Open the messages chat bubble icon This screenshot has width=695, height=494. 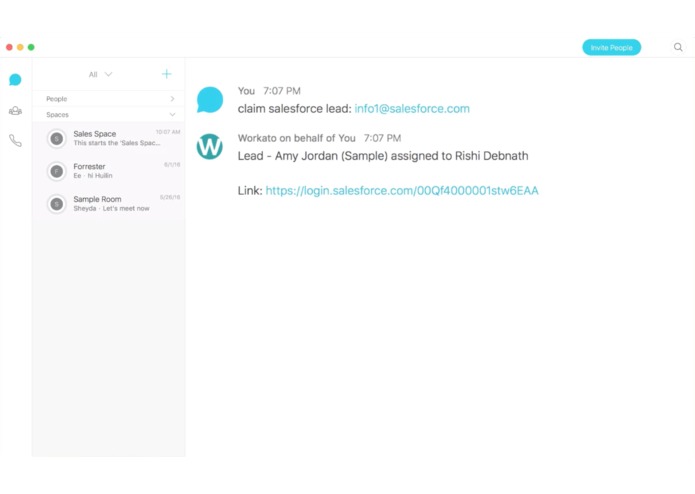15,80
